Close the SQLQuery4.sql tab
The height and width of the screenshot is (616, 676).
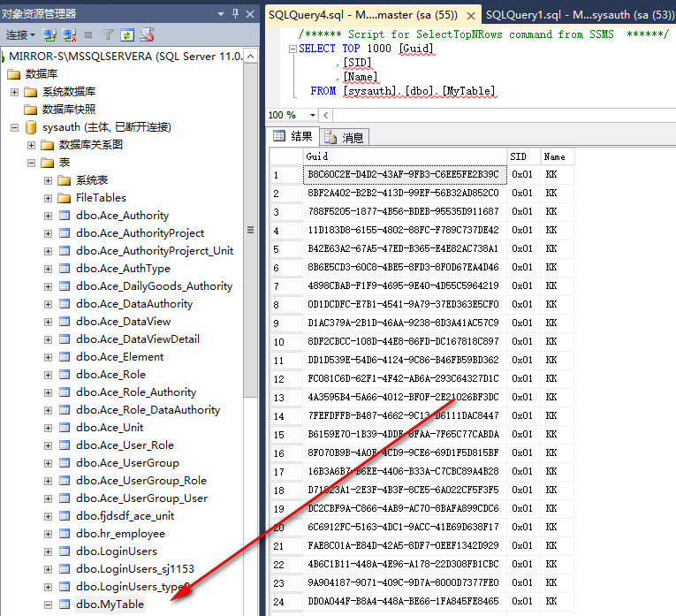pos(471,16)
